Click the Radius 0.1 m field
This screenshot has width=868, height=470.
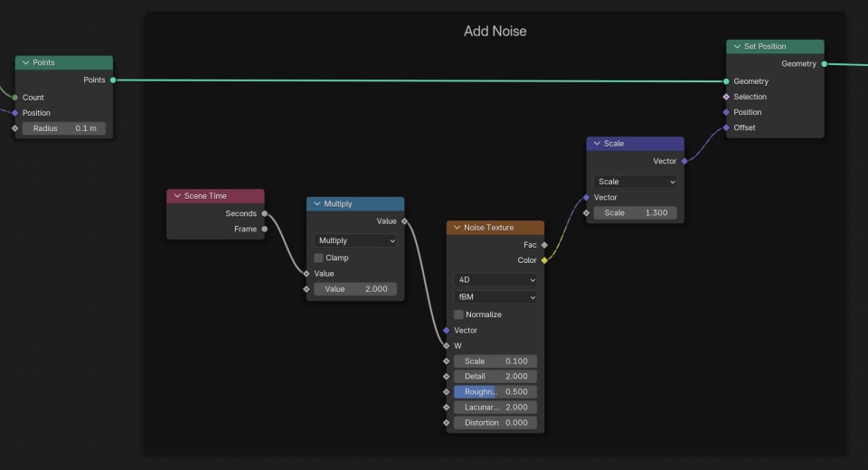coord(64,128)
